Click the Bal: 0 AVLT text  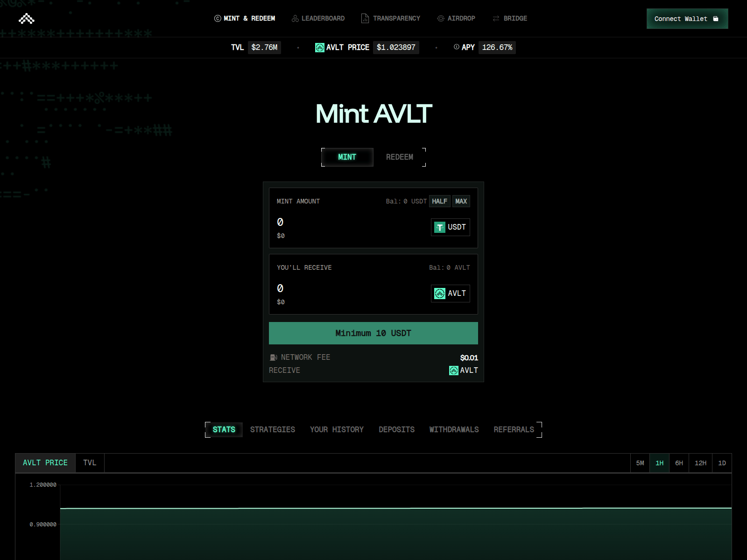pyautogui.click(x=450, y=267)
